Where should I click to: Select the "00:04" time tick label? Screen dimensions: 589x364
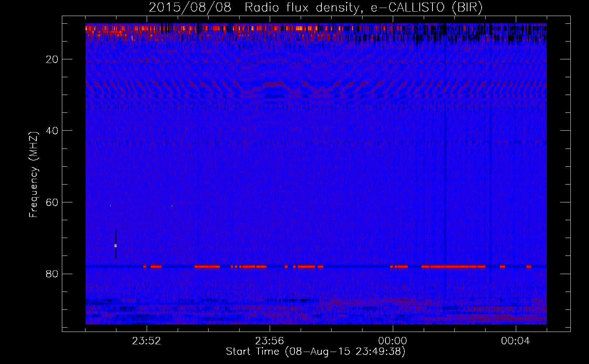(515, 341)
